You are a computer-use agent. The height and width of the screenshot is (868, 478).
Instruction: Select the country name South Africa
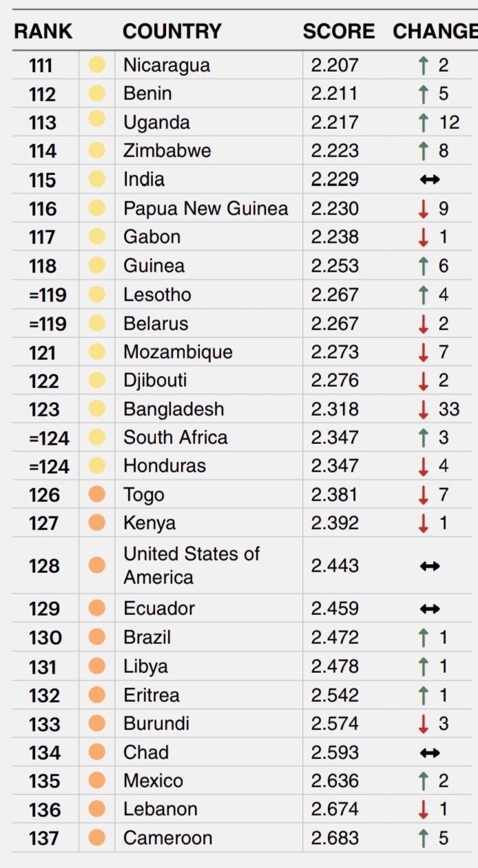point(176,438)
